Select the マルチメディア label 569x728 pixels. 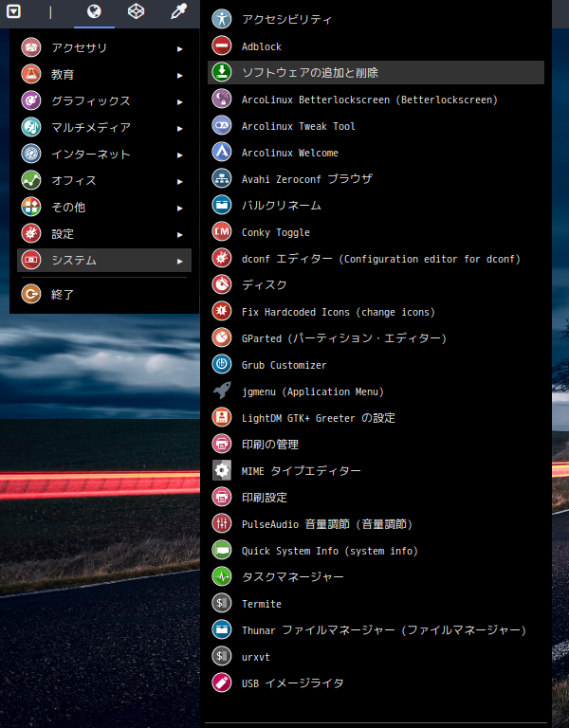[91, 127]
